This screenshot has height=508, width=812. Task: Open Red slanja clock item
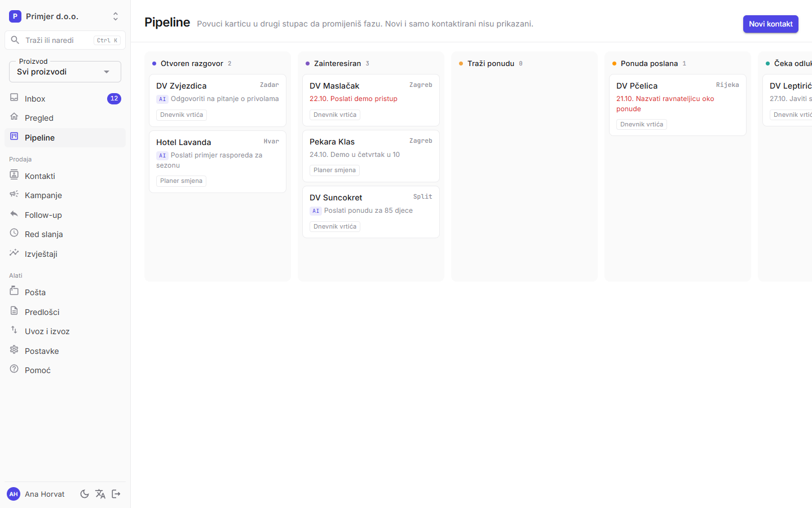[65, 234]
